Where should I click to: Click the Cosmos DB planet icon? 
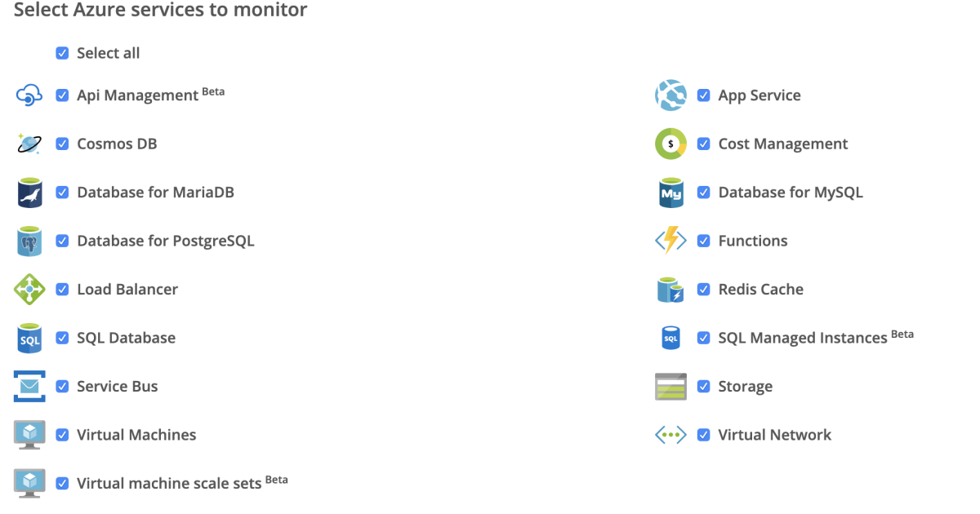pyautogui.click(x=29, y=144)
